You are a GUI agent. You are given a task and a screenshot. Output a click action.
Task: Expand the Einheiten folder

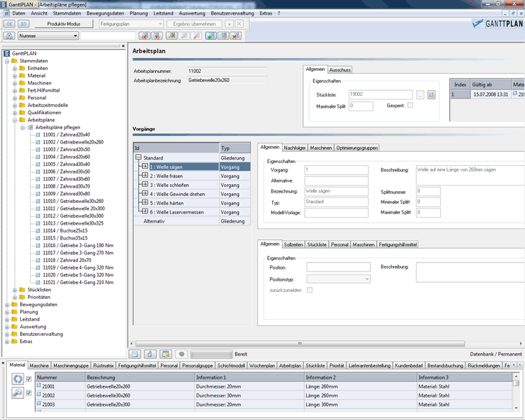(x=15, y=69)
